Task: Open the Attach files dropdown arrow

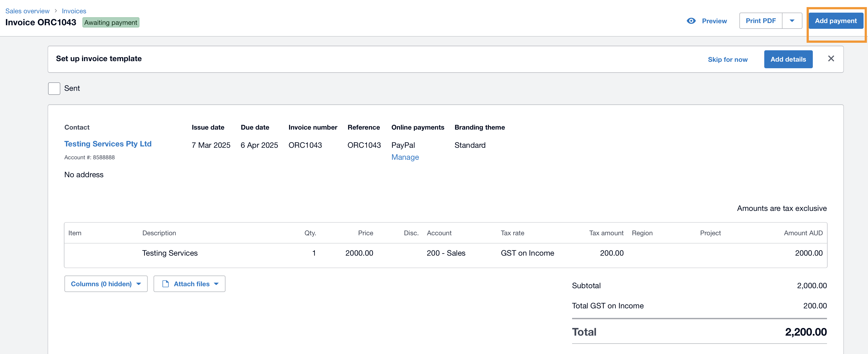Action: (216, 284)
